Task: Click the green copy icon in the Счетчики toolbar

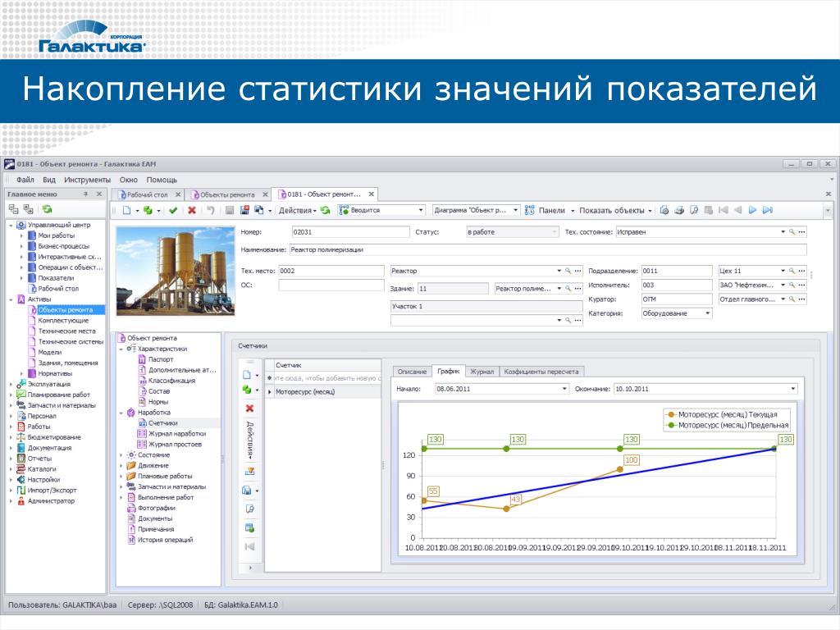Action: [247, 390]
